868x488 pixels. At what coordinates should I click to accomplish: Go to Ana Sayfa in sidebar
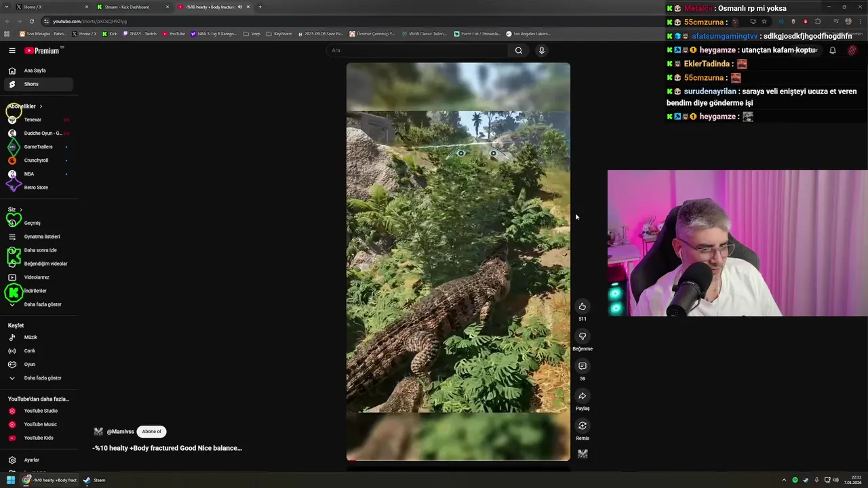point(39,70)
